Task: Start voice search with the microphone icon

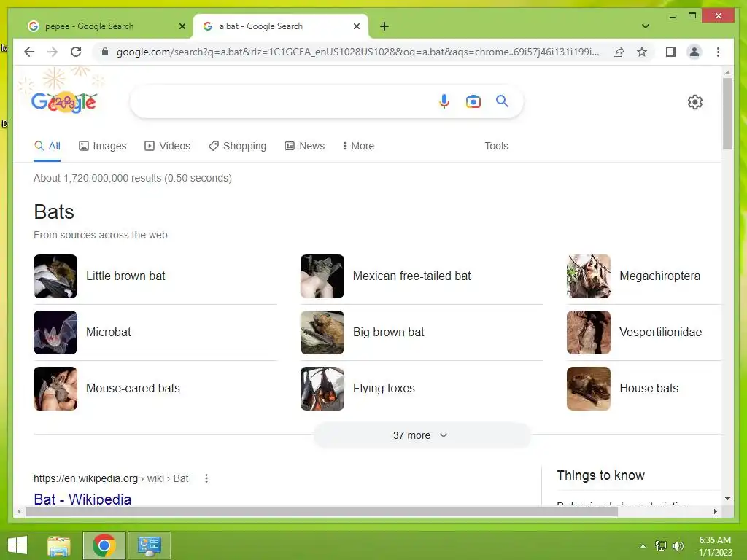Action: click(444, 101)
